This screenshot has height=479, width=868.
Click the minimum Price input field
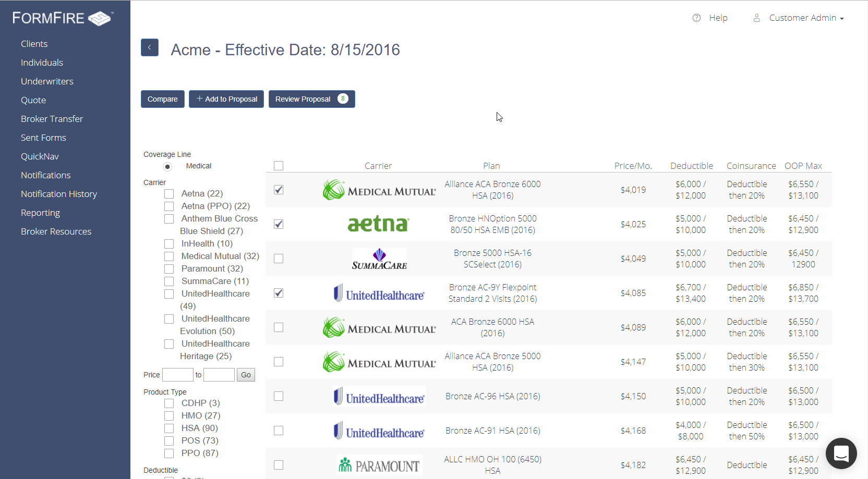[x=178, y=375]
